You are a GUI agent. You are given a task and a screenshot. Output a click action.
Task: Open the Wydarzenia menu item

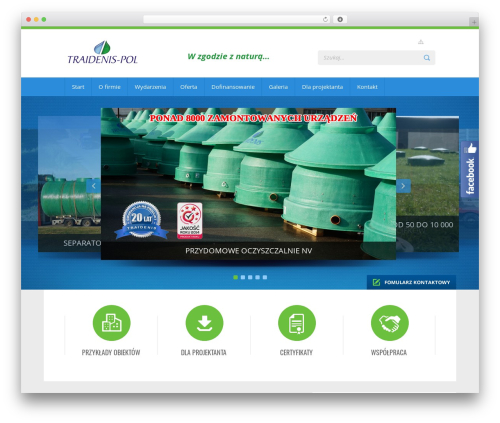[x=150, y=87]
